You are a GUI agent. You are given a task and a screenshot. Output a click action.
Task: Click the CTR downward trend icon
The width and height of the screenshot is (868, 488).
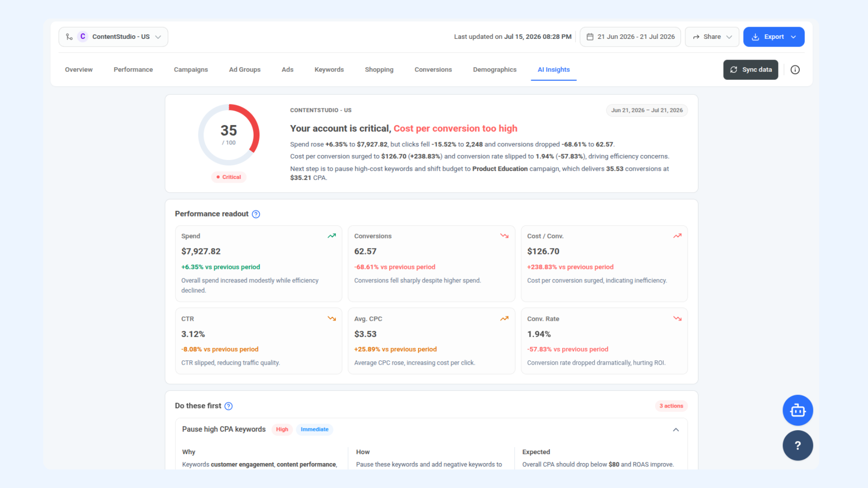(x=332, y=319)
